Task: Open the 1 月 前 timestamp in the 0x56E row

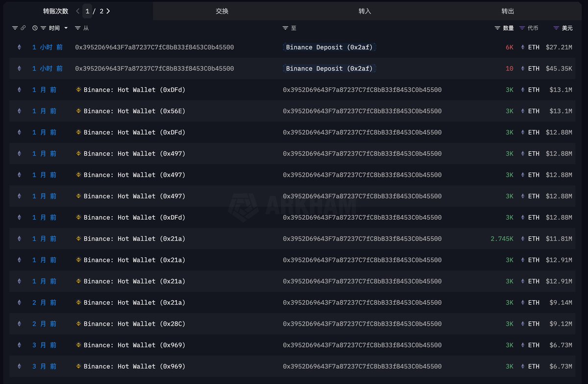Action: click(44, 111)
